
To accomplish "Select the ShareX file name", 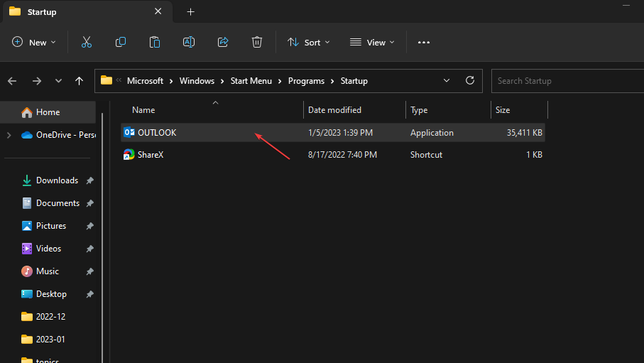I will (x=151, y=155).
